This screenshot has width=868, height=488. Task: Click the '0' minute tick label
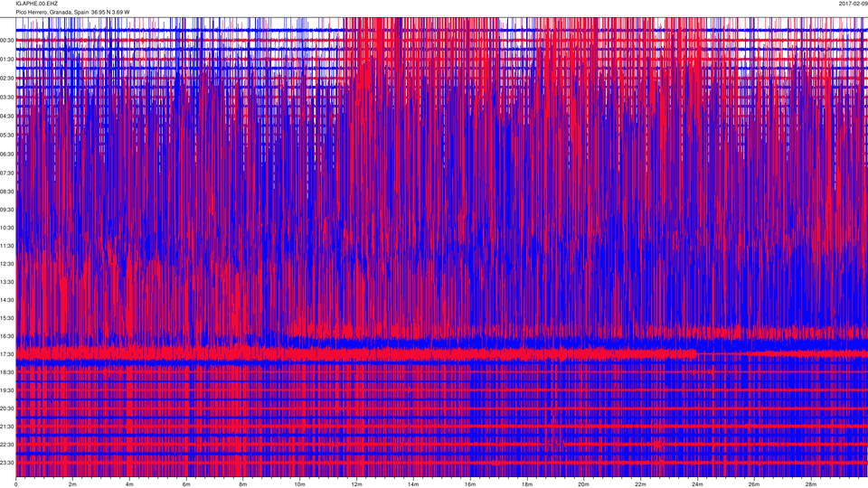(16, 484)
